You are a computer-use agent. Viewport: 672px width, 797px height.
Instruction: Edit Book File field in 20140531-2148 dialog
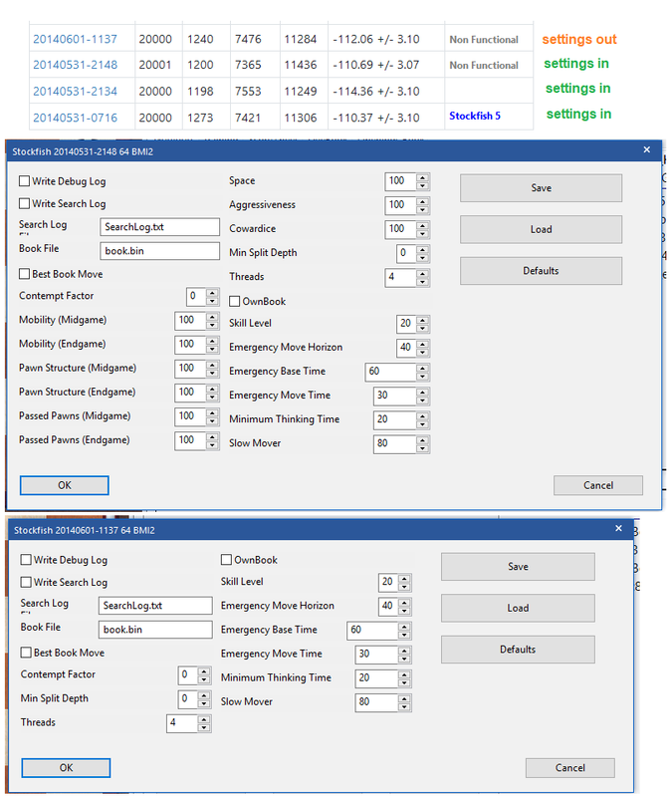pyautogui.click(x=159, y=251)
